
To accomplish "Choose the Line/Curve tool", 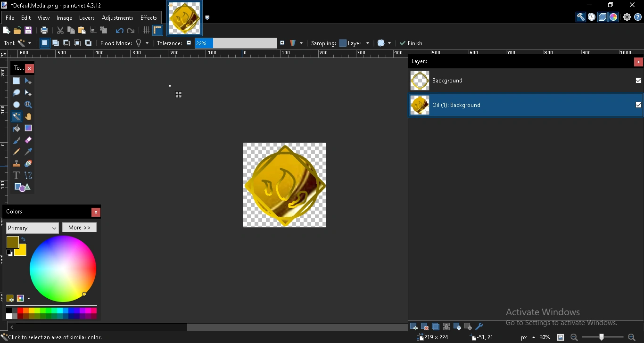I will (x=28, y=175).
